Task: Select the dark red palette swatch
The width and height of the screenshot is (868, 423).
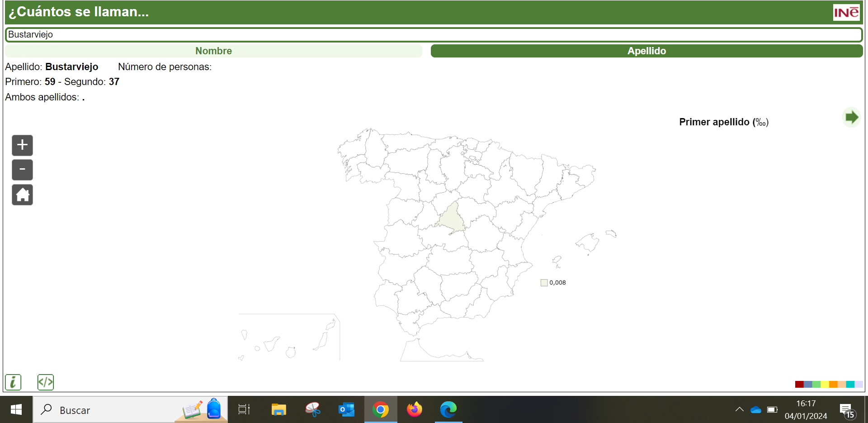Action: 799,385
